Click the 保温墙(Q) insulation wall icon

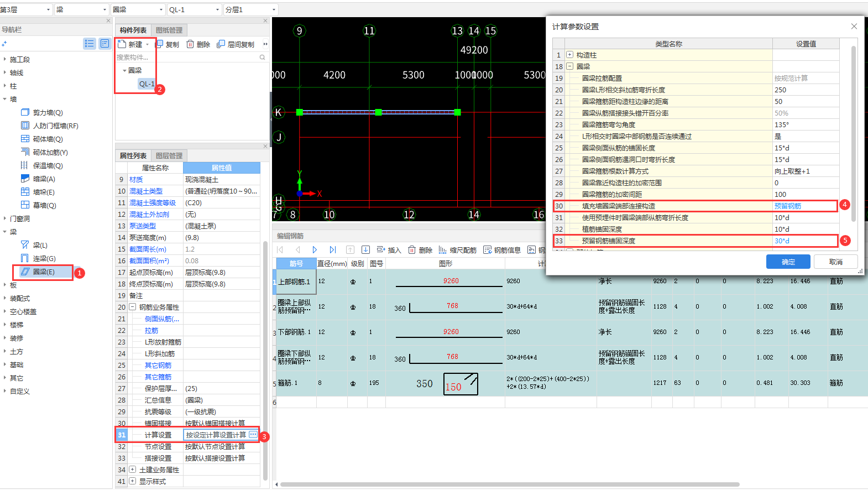point(25,165)
